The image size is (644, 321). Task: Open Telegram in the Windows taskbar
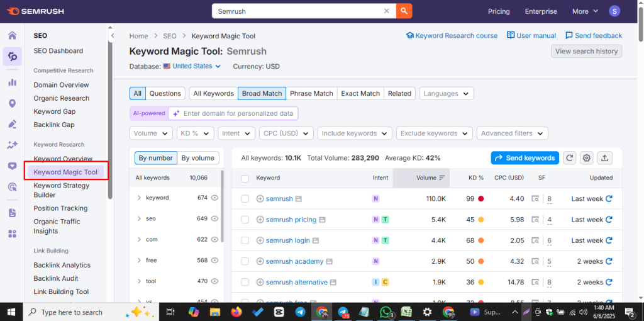[300, 312]
